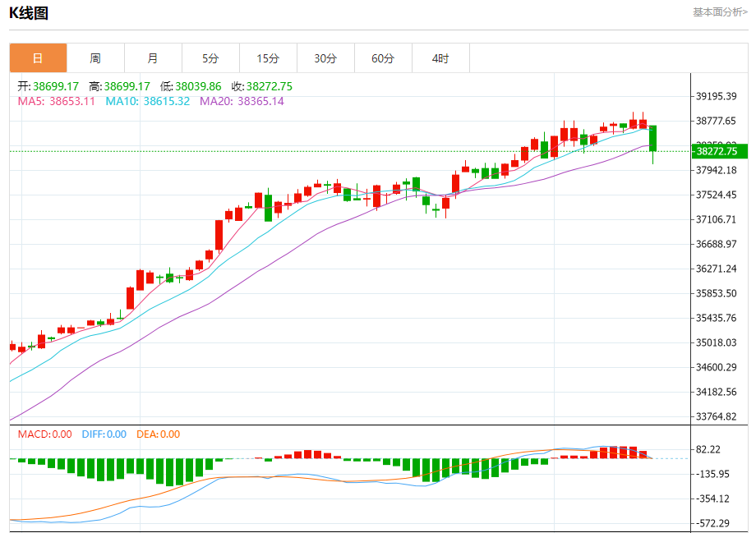756x533 pixels.
Task: Click the 35018.03 axis label
Action: tap(716, 342)
